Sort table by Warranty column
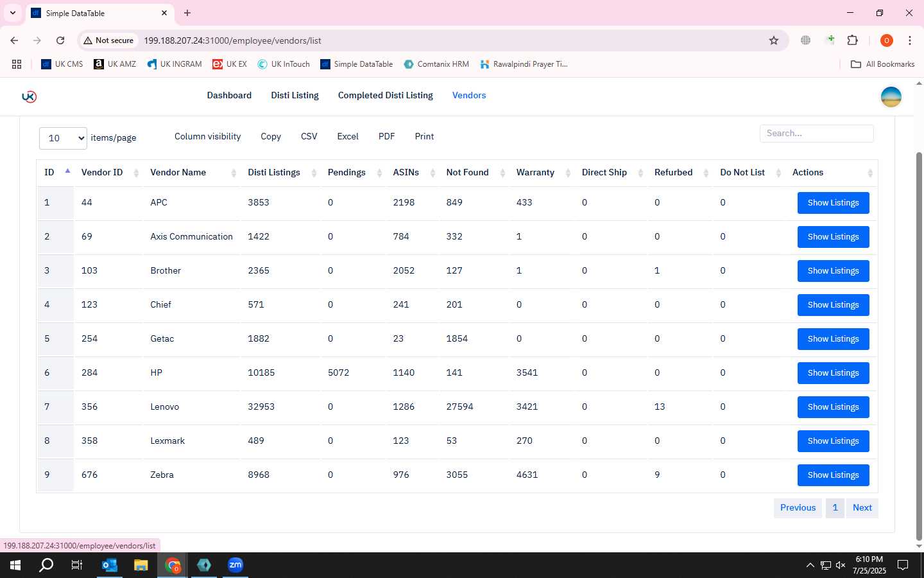 (x=542, y=172)
